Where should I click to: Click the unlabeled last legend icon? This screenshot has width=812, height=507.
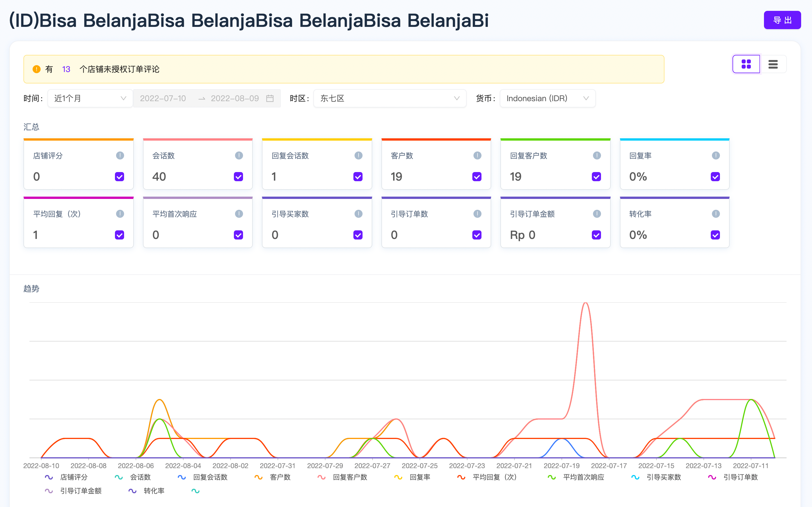196,491
